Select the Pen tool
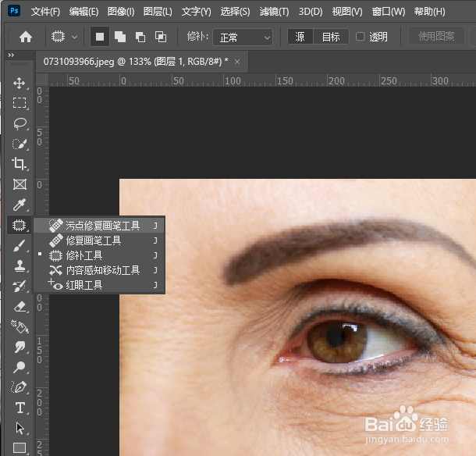The height and width of the screenshot is (456, 476). 20,387
